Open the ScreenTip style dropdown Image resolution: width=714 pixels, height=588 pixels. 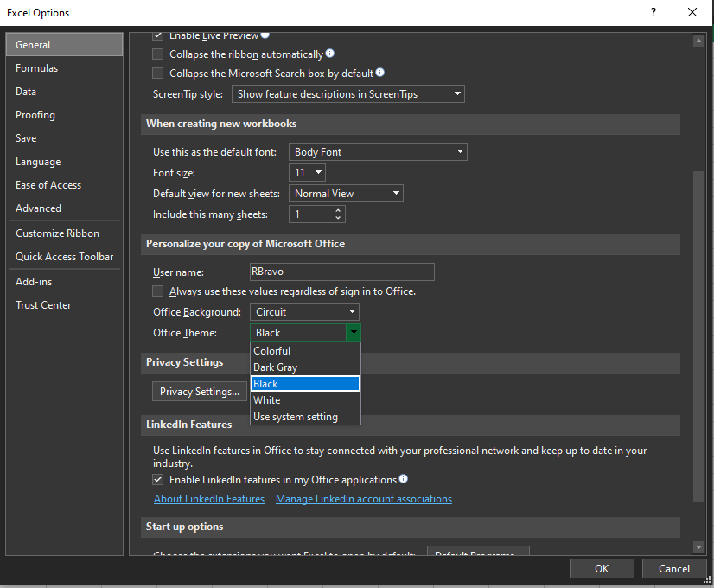pyautogui.click(x=347, y=94)
